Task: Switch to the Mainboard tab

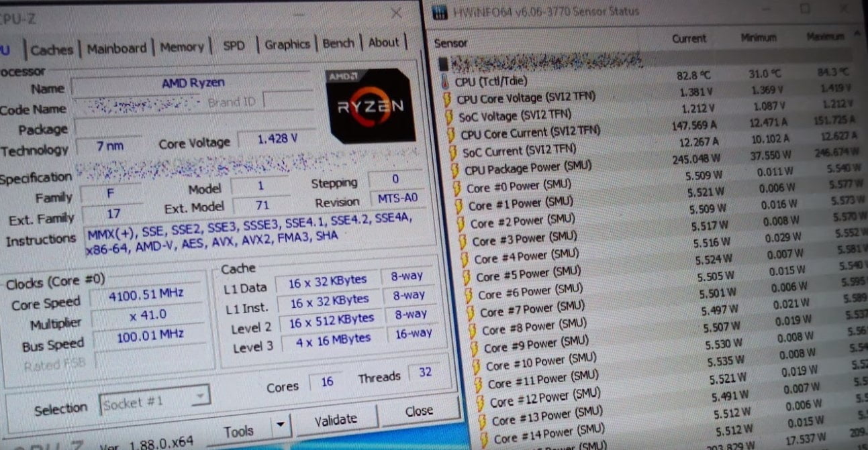Action: tap(116, 48)
